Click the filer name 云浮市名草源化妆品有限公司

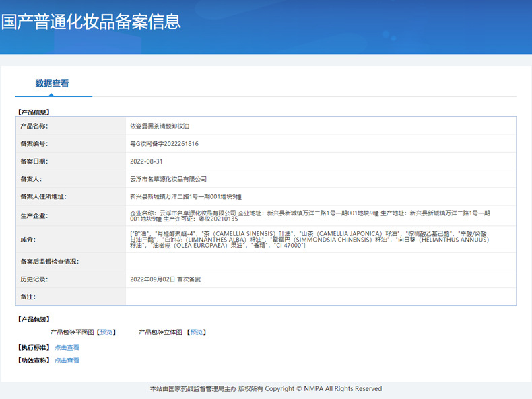coord(168,179)
